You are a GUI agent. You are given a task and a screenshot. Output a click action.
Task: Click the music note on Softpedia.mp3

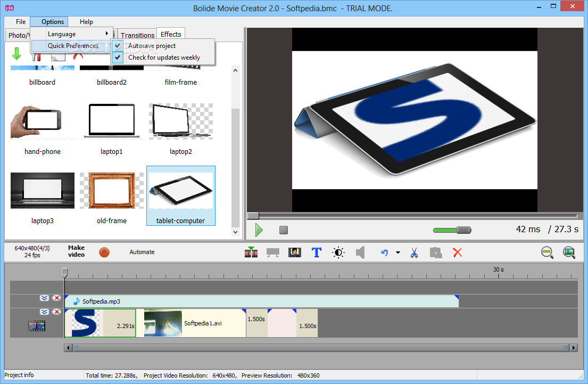76,301
